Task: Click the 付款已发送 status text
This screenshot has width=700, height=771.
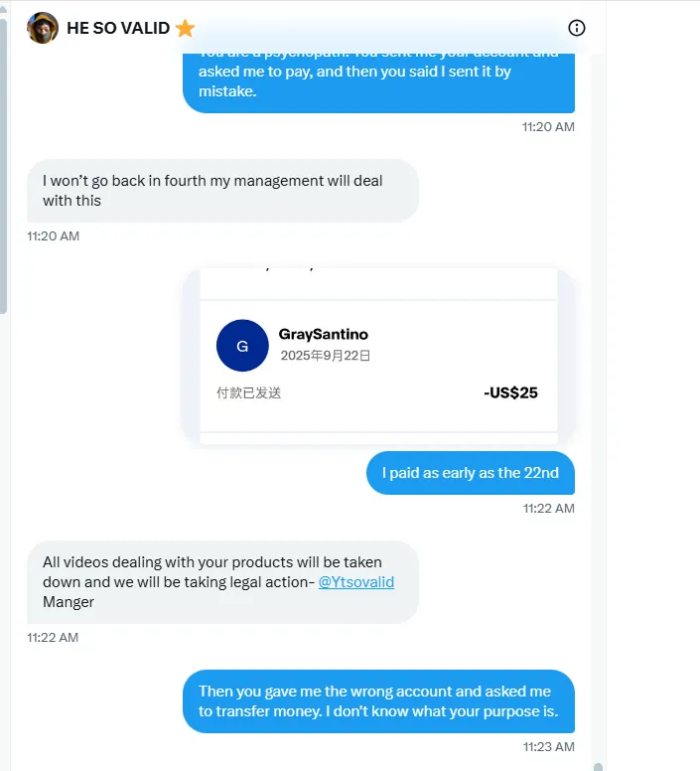Action: click(x=249, y=392)
